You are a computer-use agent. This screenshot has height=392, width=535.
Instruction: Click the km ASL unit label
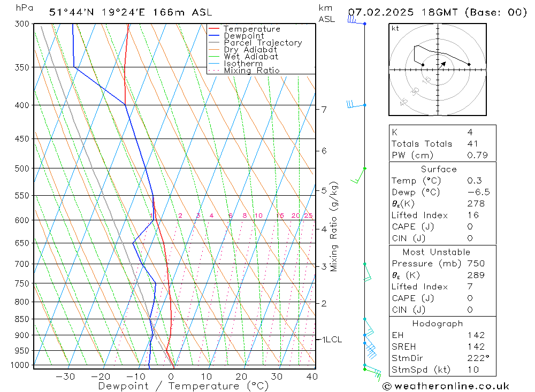326,14
